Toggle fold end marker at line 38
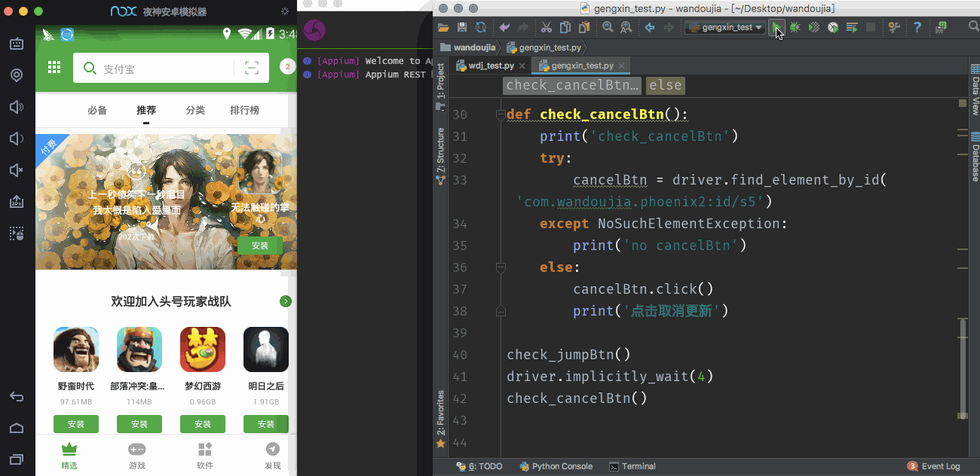Viewport: 980px width, 476px height. [x=500, y=311]
